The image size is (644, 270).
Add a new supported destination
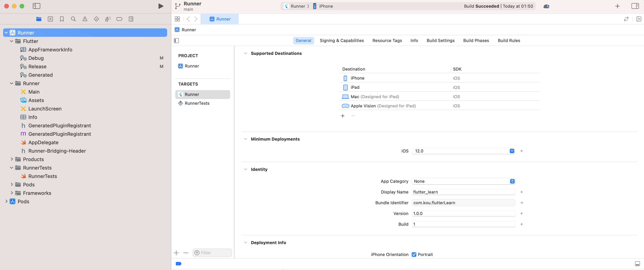pyautogui.click(x=343, y=116)
